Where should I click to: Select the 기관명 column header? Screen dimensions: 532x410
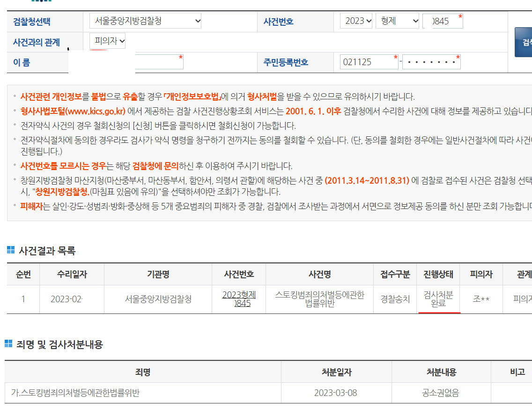coord(158,275)
